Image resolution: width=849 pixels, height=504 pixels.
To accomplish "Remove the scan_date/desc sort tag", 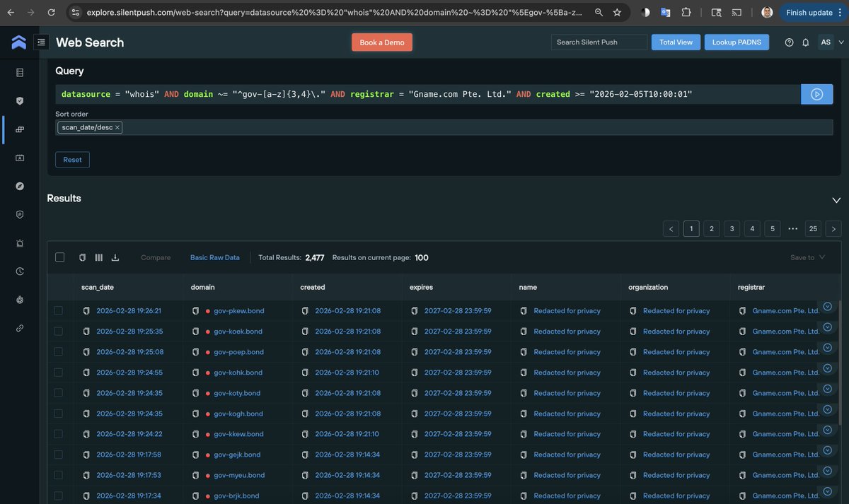I will coord(117,127).
